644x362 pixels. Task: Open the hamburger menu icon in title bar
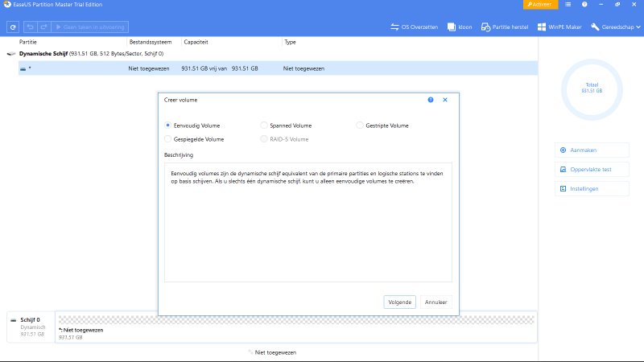[568, 5]
